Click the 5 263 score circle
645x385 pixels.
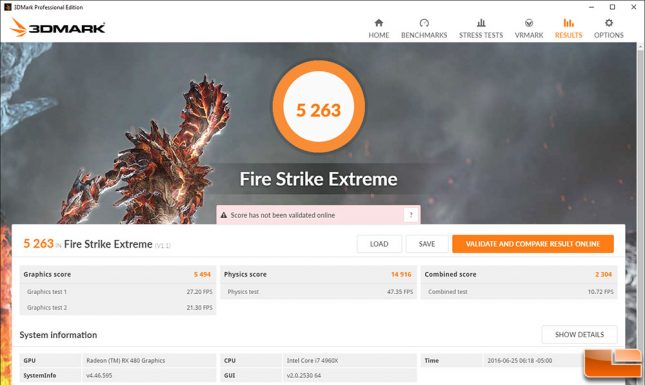(319, 107)
